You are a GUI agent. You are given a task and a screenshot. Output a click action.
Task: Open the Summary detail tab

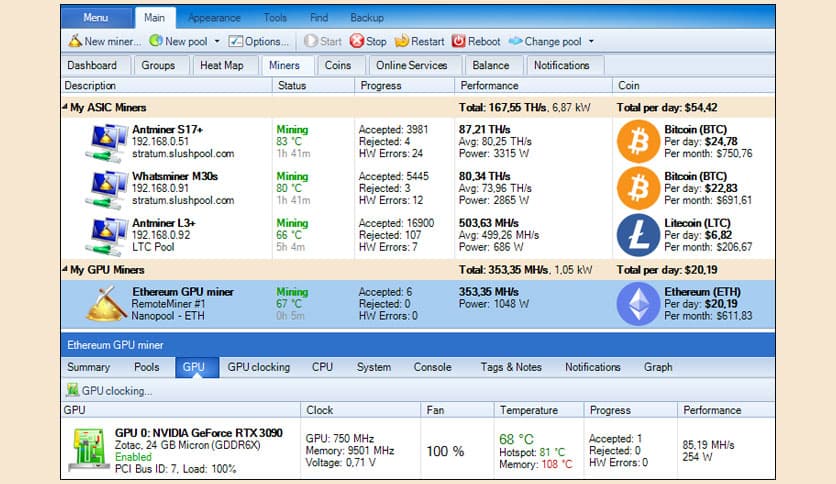(x=89, y=367)
